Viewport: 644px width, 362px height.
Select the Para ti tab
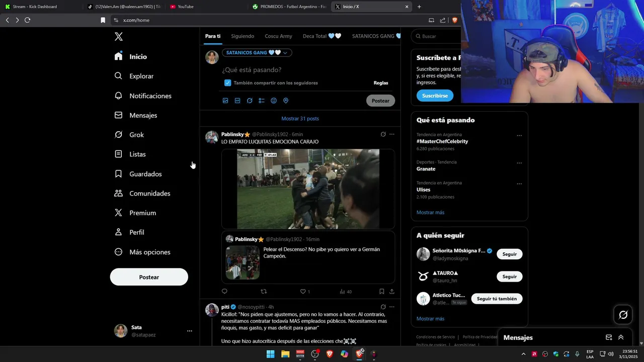point(213,36)
